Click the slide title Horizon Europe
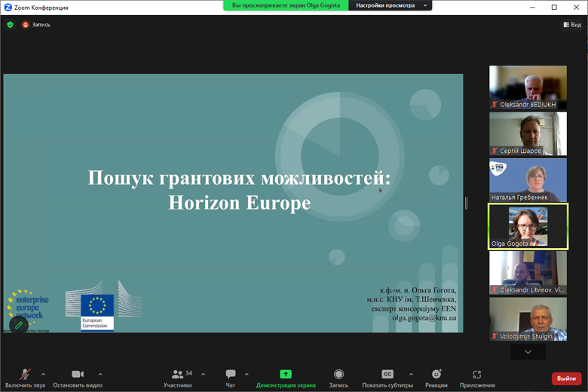The width and height of the screenshot is (588, 392). click(239, 203)
